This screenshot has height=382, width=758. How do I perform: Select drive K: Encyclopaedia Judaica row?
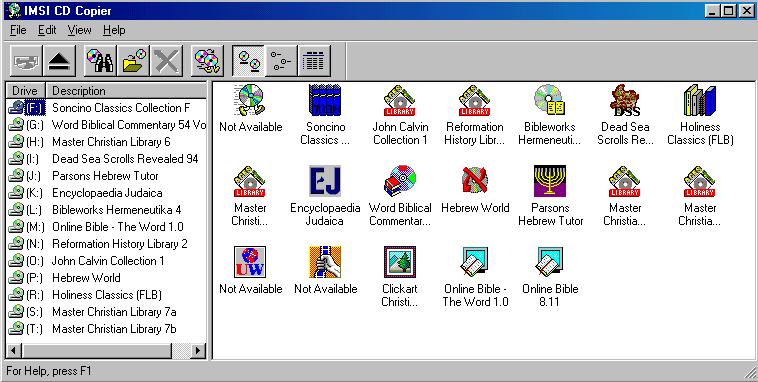(x=106, y=193)
